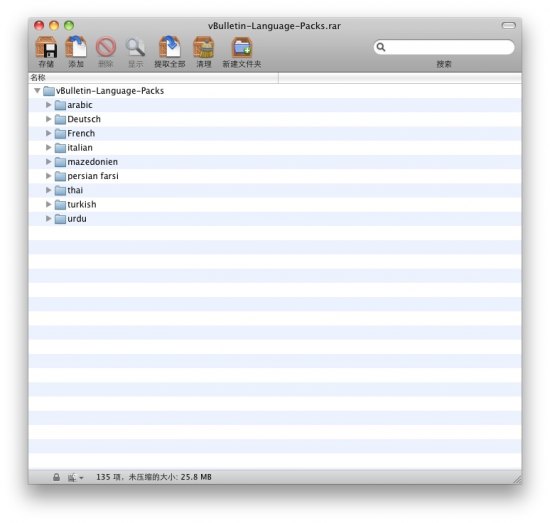
Task: Click the 'mazedonien' folder name
Action: pyautogui.click(x=93, y=162)
